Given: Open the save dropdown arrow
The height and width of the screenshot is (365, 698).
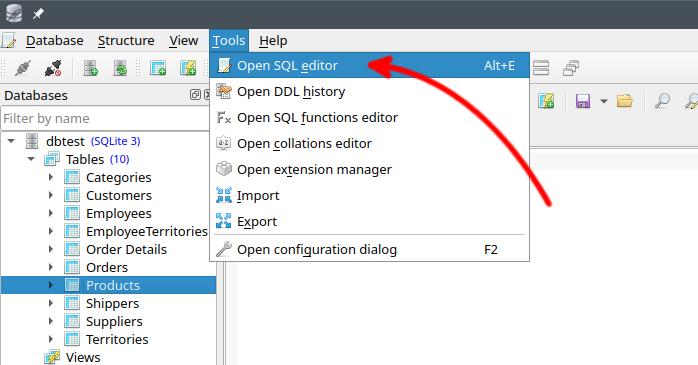Looking at the screenshot, I should [x=604, y=101].
